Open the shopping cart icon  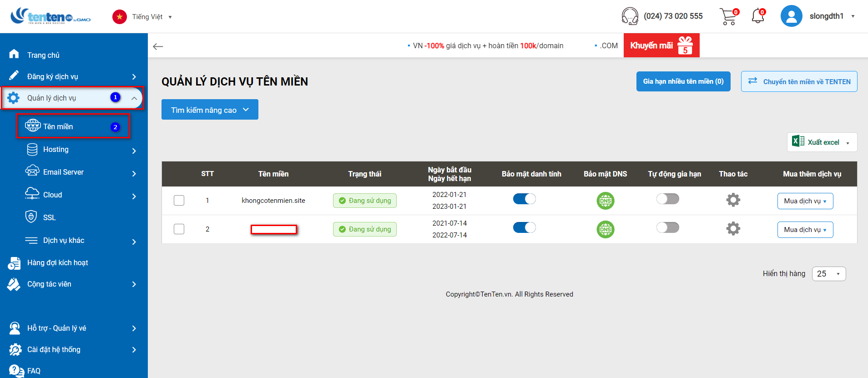click(x=728, y=17)
